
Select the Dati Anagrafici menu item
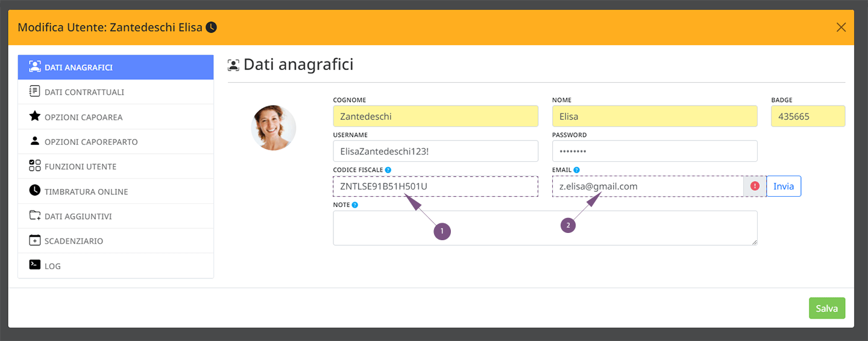116,67
